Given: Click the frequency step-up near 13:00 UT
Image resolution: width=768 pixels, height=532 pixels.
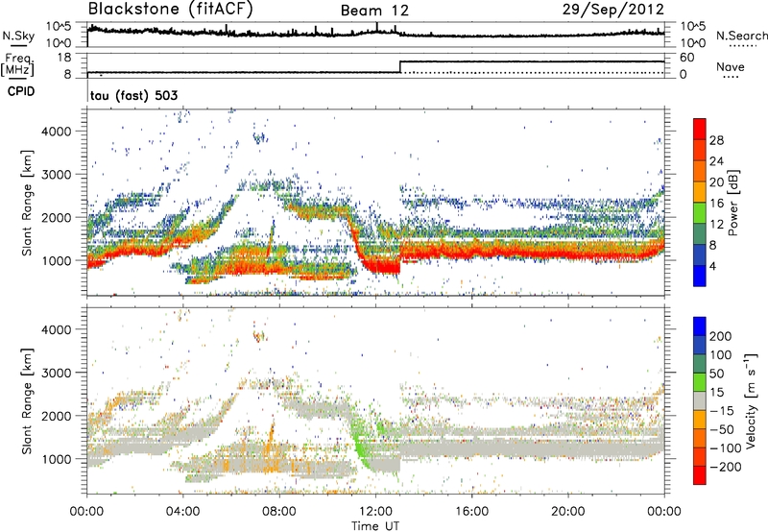Looking at the screenshot, I should [400, 66].
